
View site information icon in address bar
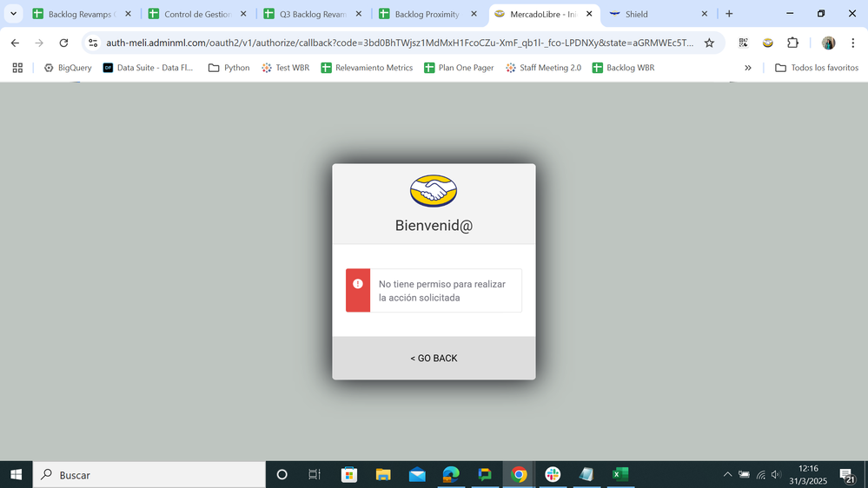[93, 43]
